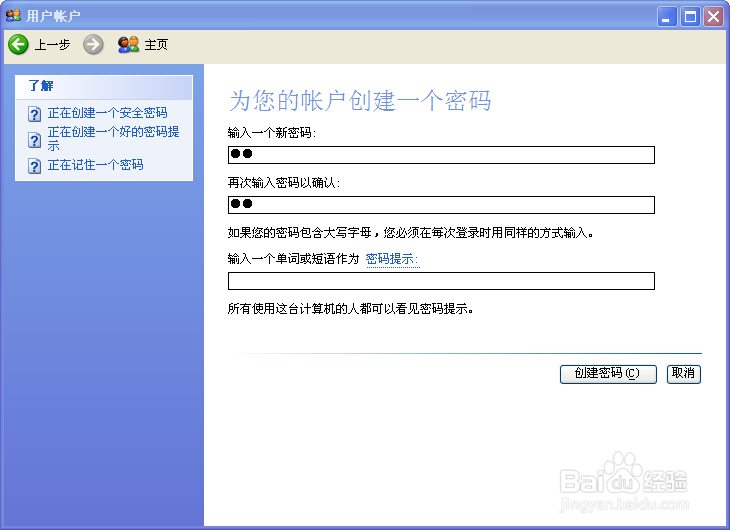Viewport: 730px width, 530px height.
Task: Click help icon beside 正在创建一个好的密码提示
Action: [34, 139]
